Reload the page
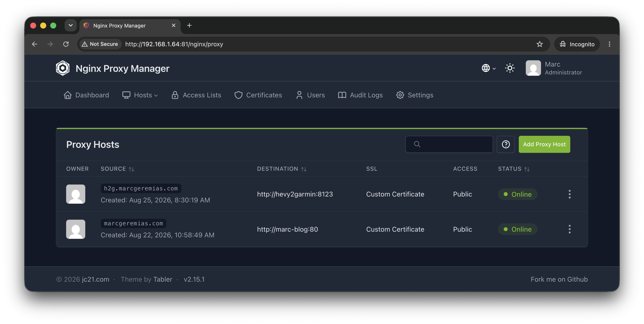Viewport: 644px width, 324px height. point(66,44)
